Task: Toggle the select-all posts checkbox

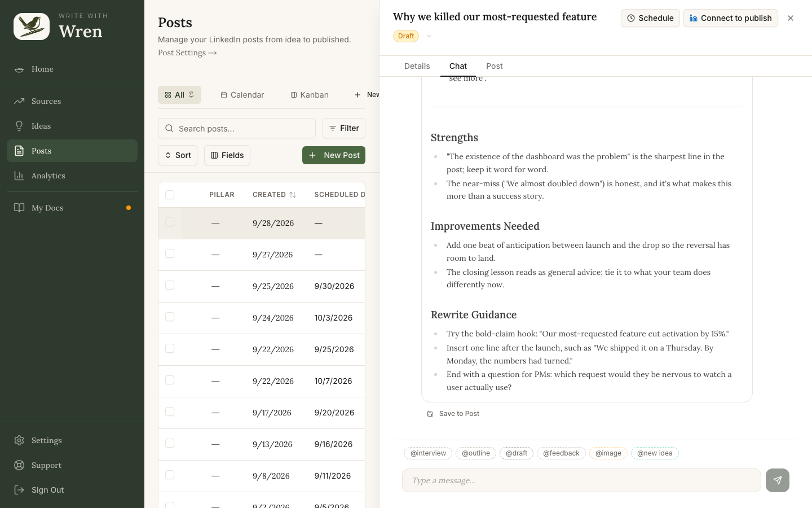Action: (x=170, y=195)
